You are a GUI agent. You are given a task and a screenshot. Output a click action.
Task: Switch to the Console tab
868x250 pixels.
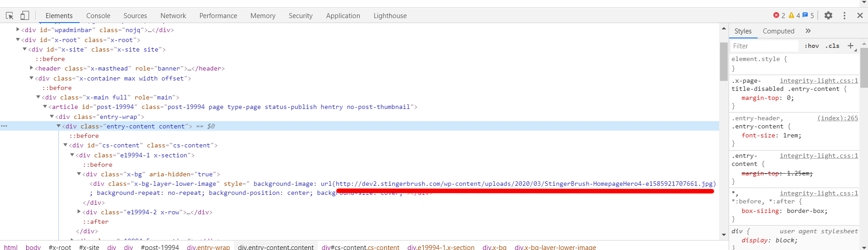[x=98, y=15]
